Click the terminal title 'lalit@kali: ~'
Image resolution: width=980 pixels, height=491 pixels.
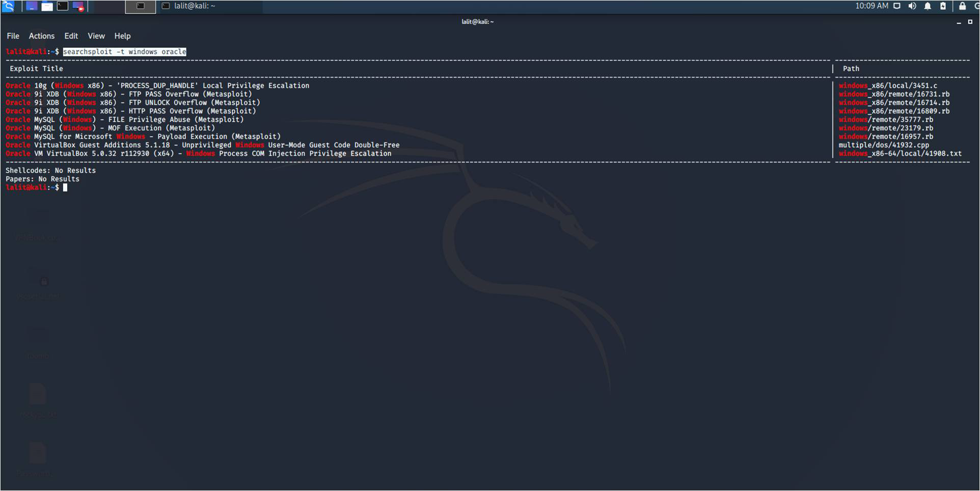477,22
